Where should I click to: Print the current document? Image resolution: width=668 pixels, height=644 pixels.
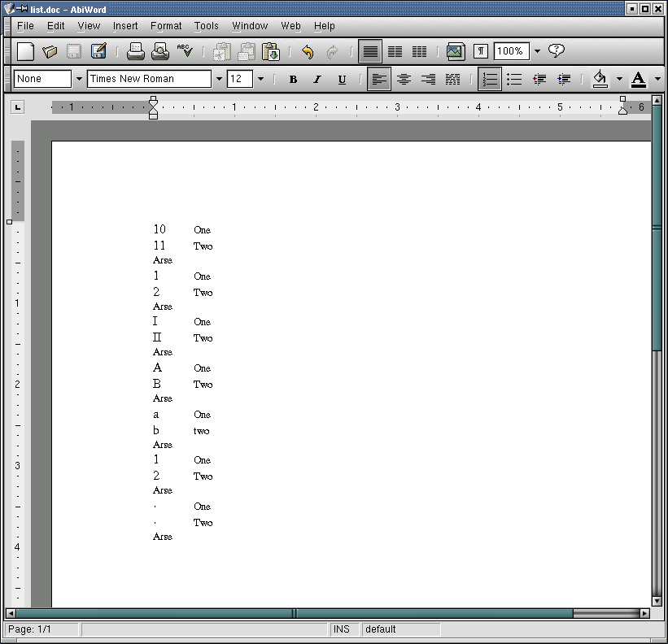pos(136,51)
